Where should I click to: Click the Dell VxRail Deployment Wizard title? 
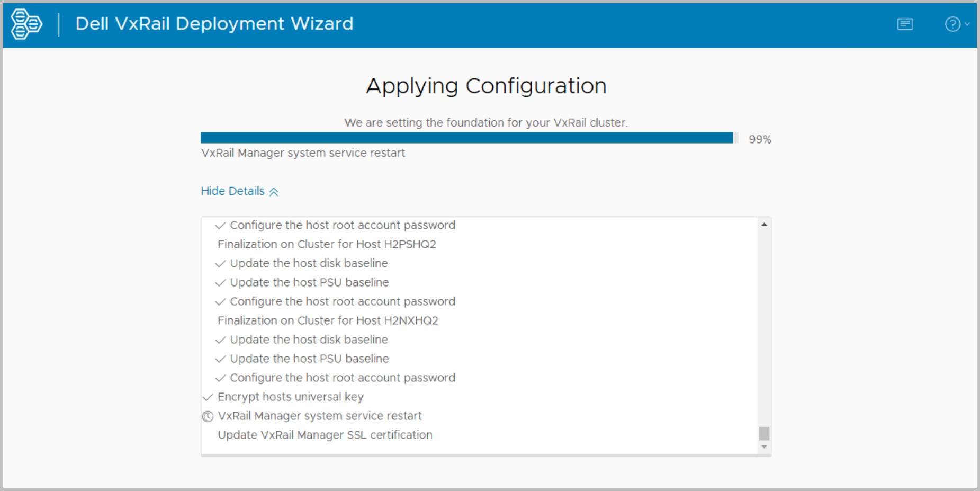tap(214, 24)
